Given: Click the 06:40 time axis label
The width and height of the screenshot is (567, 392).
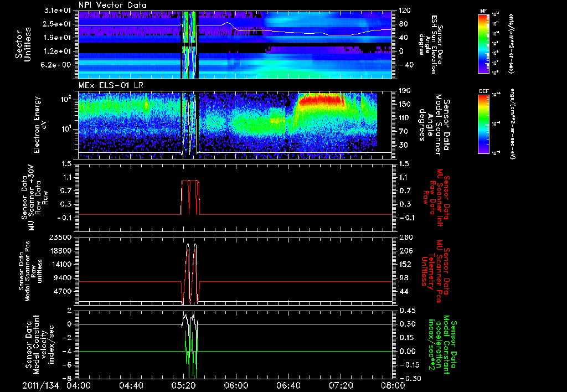Looking at the screenshot, I should pos(288,385).
